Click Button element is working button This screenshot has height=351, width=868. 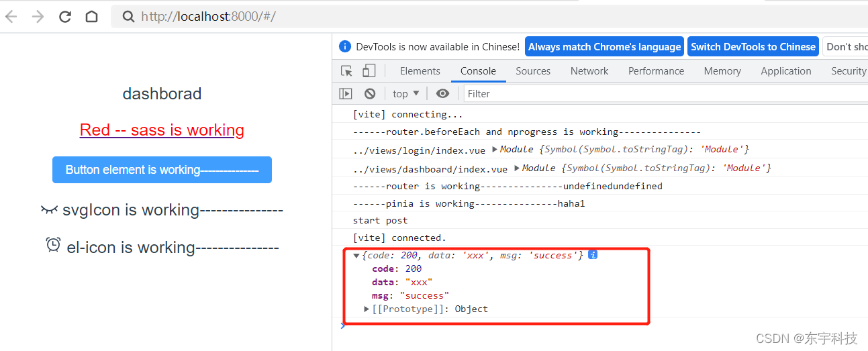point(162,170)
